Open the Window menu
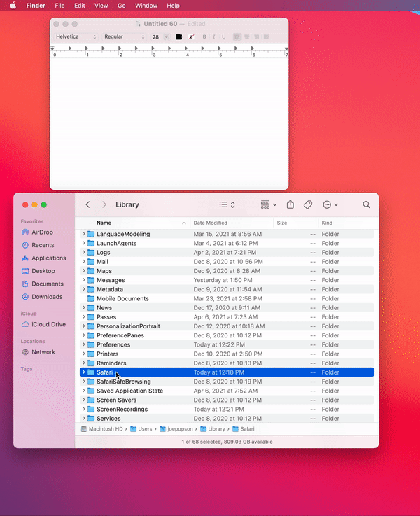 point(146,6)
